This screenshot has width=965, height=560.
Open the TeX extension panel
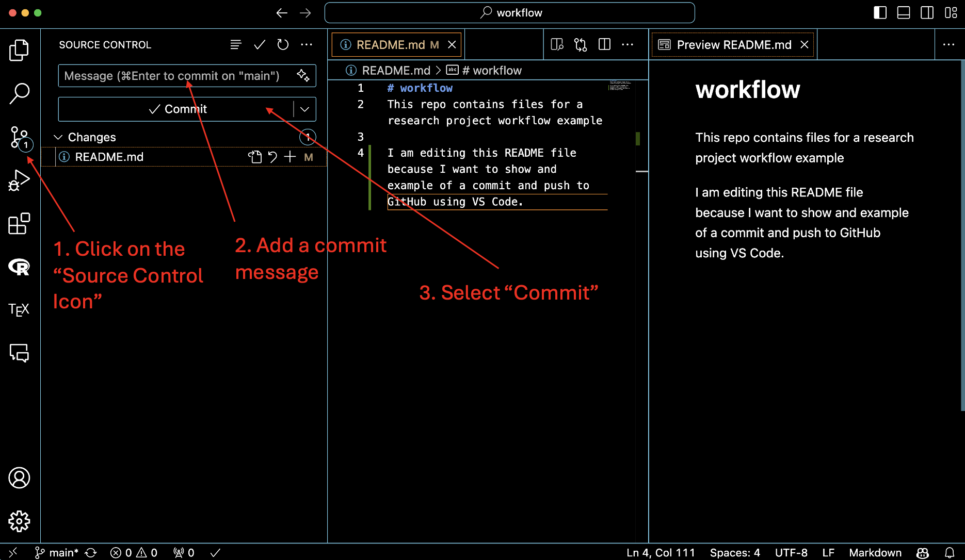coord(19,309)
